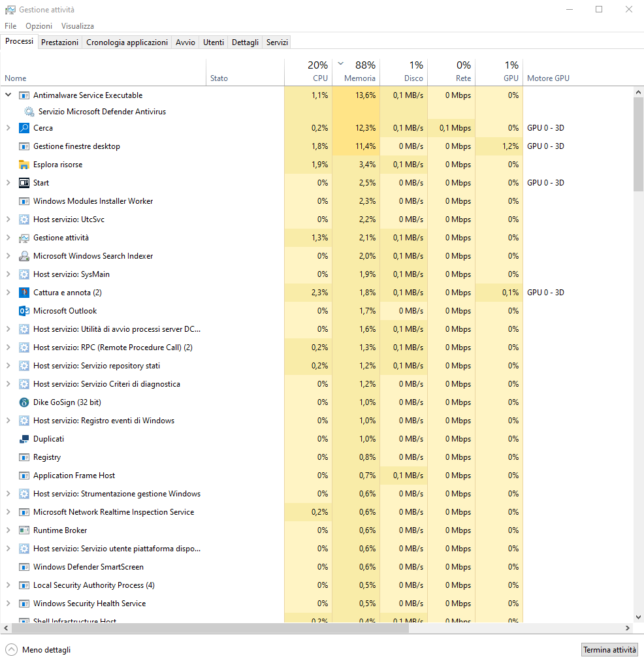This screenshot has height=663, width=644.
Task: Expand Host servizio: UtcSvc
Action: [x=8, y=219]
